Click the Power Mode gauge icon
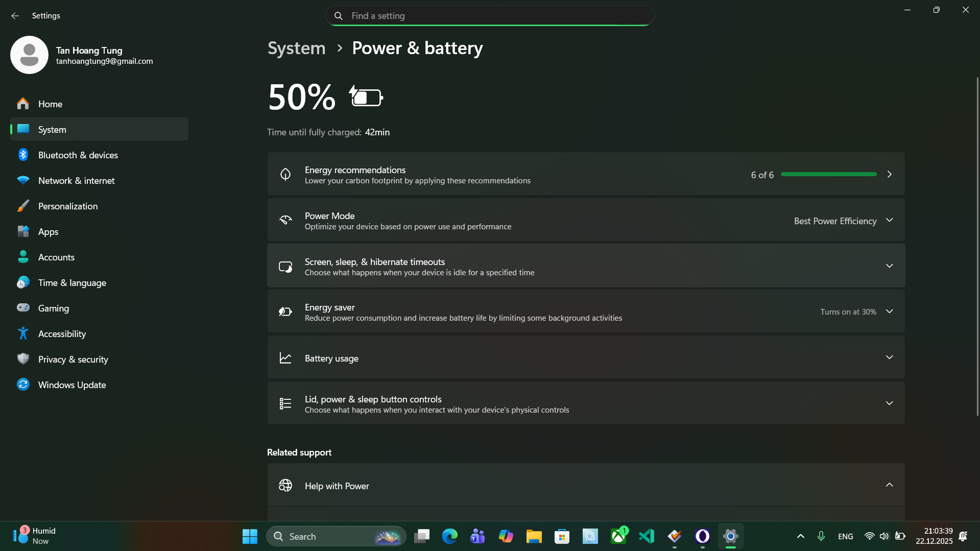Screen dimensions: 980x551 click(x=285, y=220)
